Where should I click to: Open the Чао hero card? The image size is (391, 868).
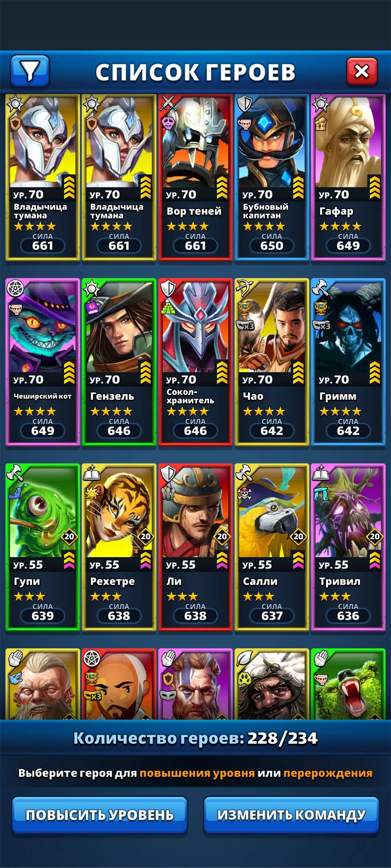pos(271,362)
